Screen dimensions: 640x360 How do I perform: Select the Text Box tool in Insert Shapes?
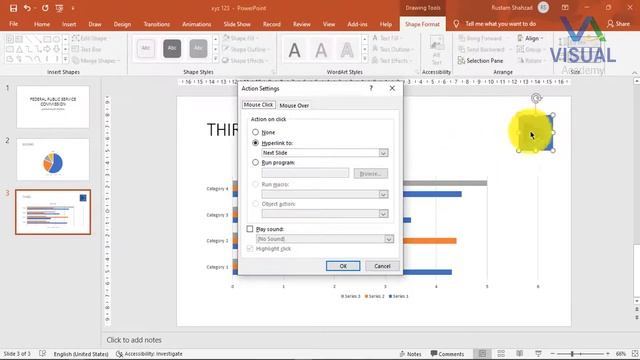coord(86,49)
